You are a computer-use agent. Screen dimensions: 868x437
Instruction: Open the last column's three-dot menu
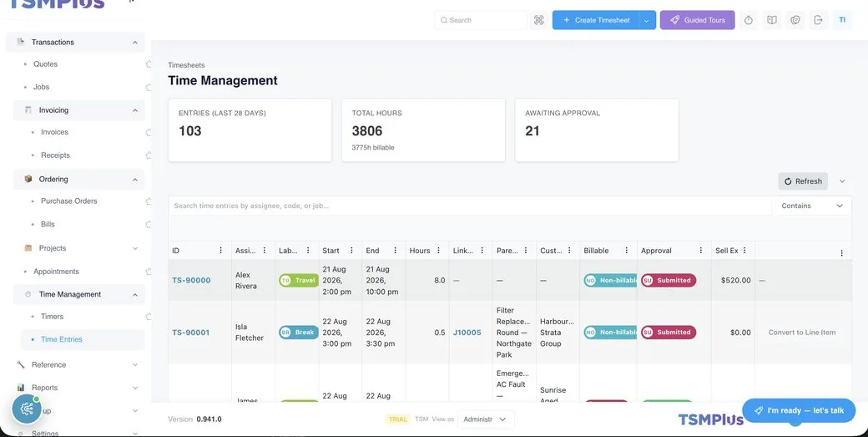tap(842, 253)
